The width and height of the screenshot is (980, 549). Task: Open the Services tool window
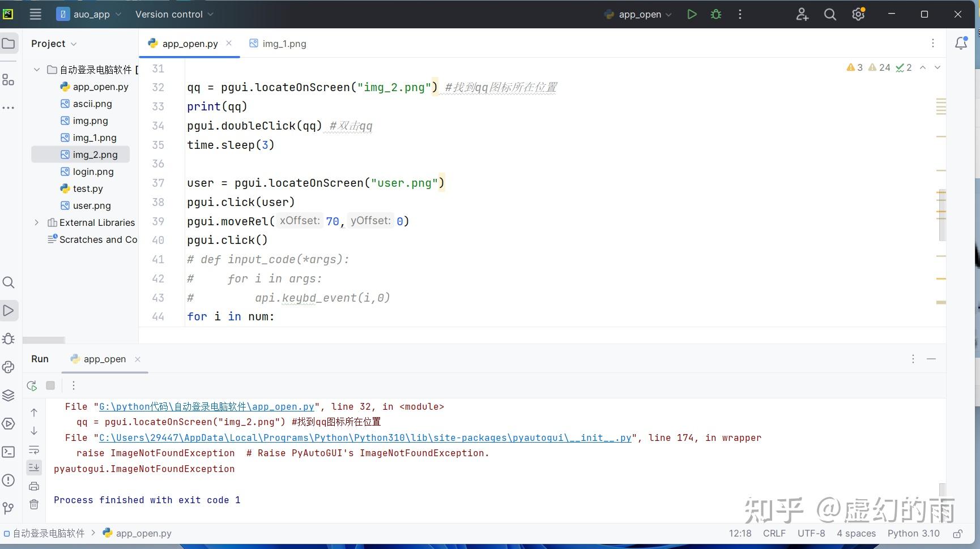8,423
